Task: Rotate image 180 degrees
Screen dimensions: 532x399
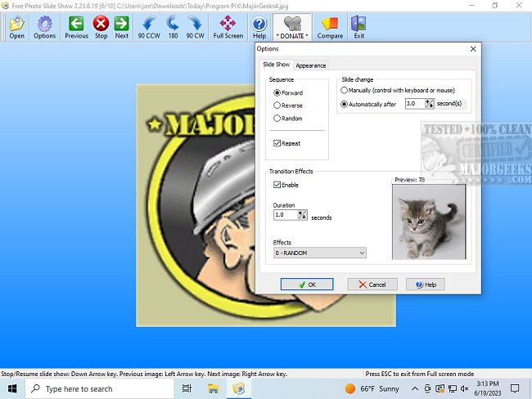Action: click(x=173, y=24)
